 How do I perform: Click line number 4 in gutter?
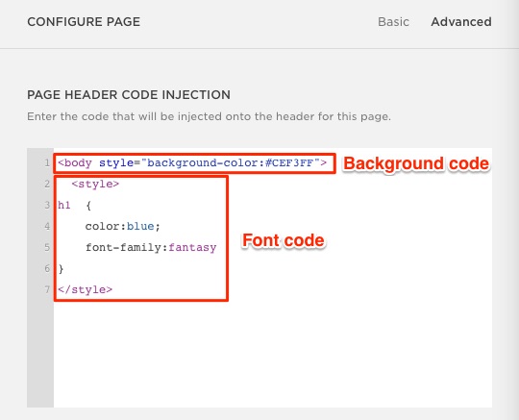tap(47, 227)
